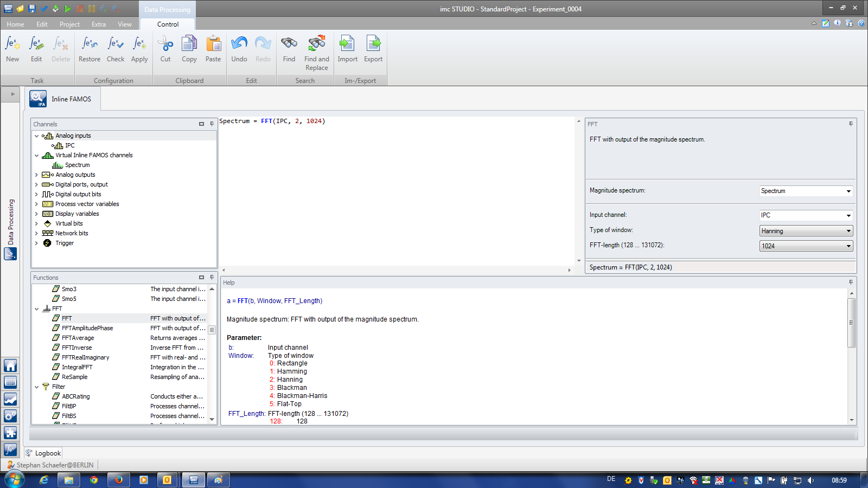Click the Undo arrow icon
868x488 pixels.
[x=239, y=48]
